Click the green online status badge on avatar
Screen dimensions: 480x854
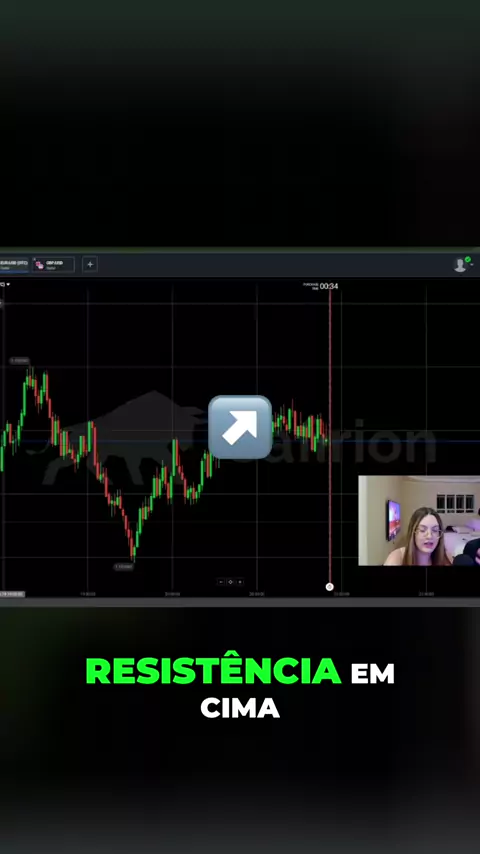pyautogui.click(x=467, y=259)
